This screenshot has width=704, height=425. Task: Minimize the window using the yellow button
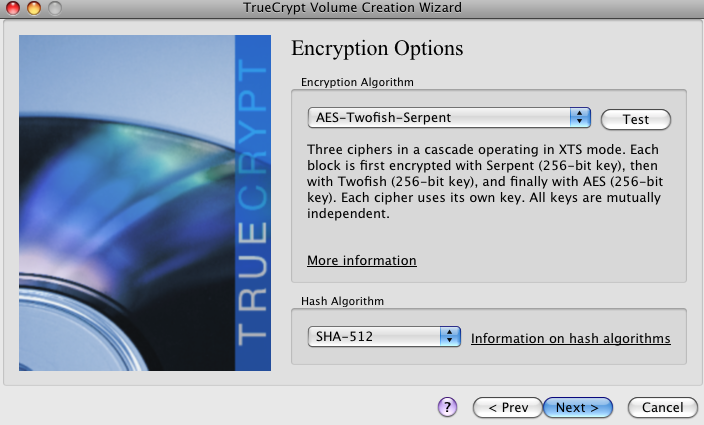(x=34, y=8)
